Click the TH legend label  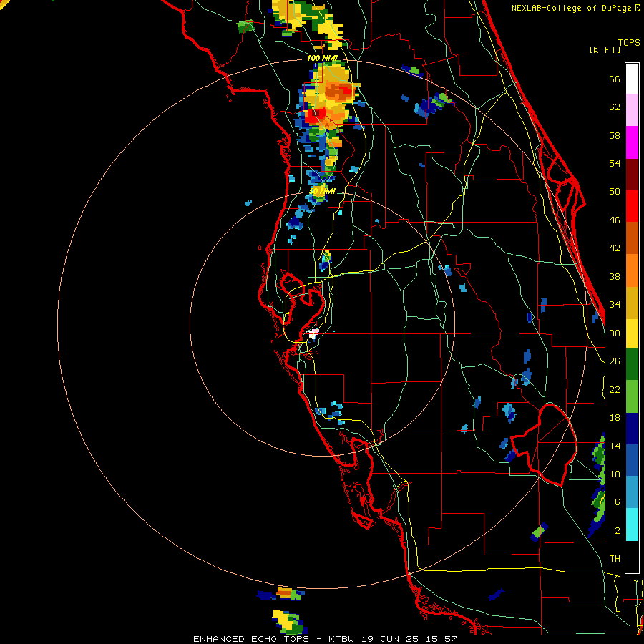pyautogui.click(x=615, y=559)
